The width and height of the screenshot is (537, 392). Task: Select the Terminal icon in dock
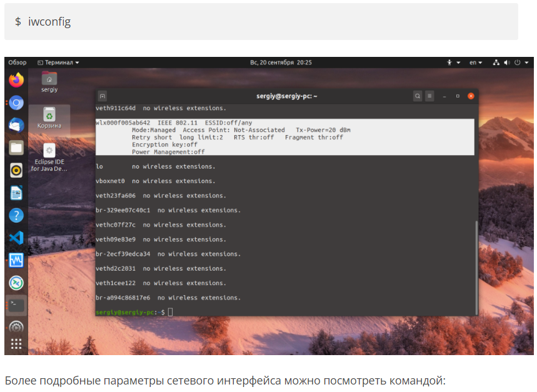tap(16, 305)
